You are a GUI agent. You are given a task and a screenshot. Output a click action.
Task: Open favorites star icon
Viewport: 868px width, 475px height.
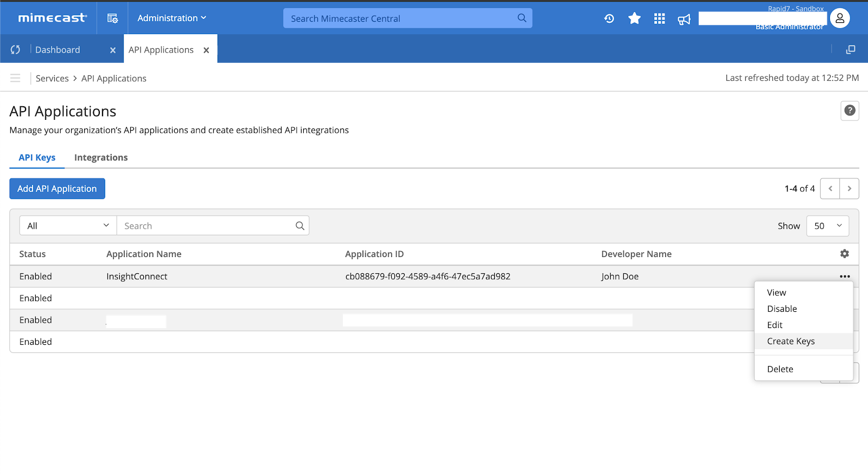(634, 18)
